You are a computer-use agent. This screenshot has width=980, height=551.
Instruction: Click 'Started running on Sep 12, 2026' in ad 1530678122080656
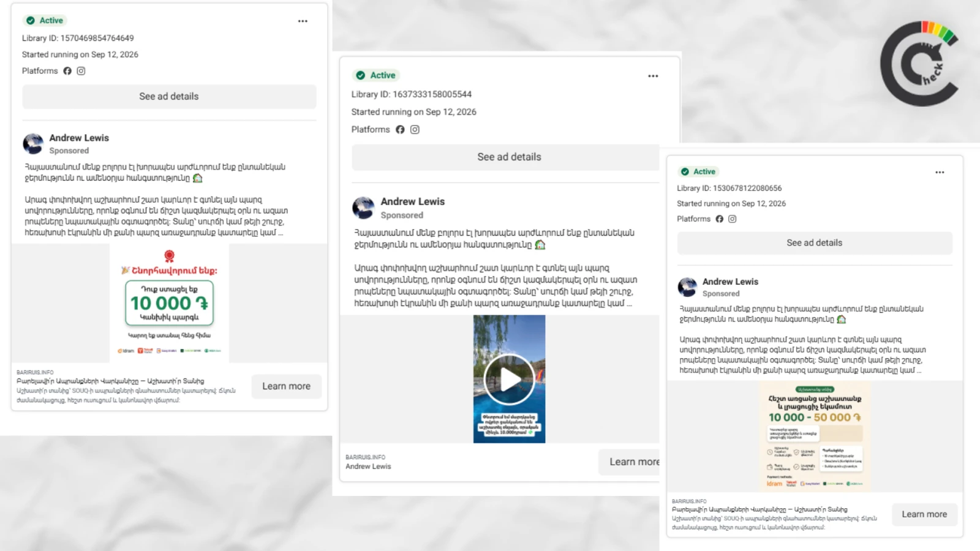[x=731, y=204]
